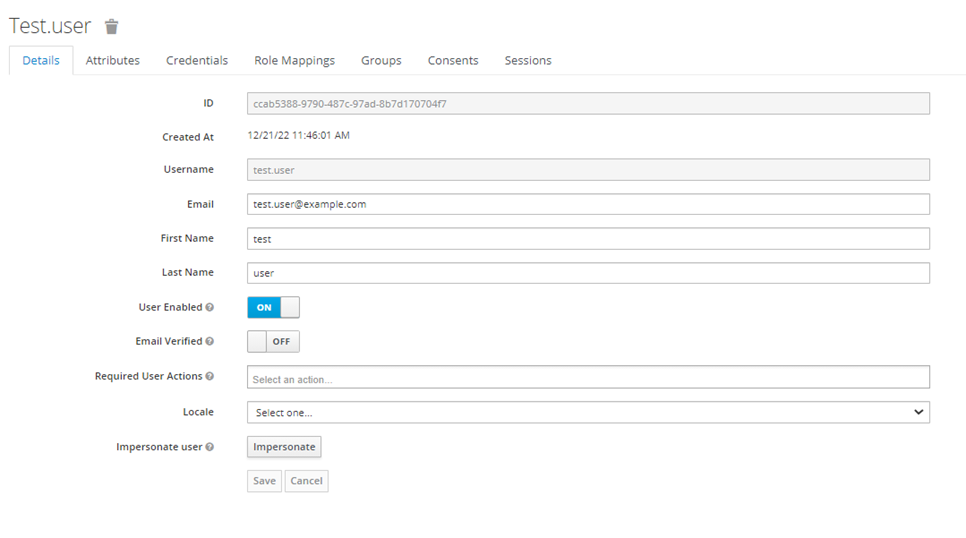Viewport: 966px width, 538px height.
Task: Click into the Email input field
Action: point(588,204)
